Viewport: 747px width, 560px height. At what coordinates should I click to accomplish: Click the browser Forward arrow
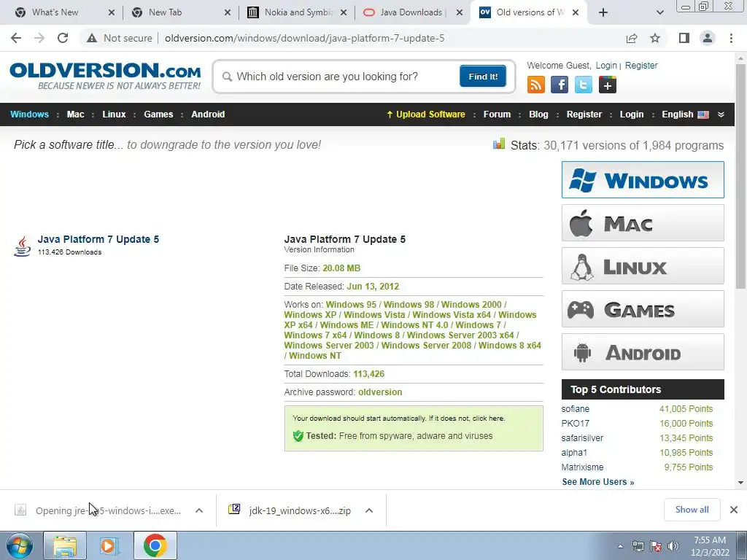coord(39,38)
